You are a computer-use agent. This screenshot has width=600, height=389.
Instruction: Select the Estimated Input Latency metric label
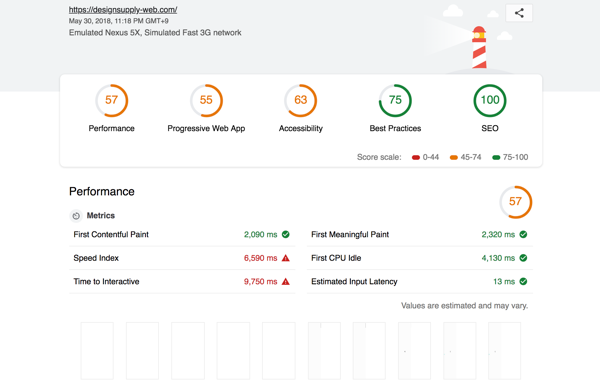[x=354, y=282]
